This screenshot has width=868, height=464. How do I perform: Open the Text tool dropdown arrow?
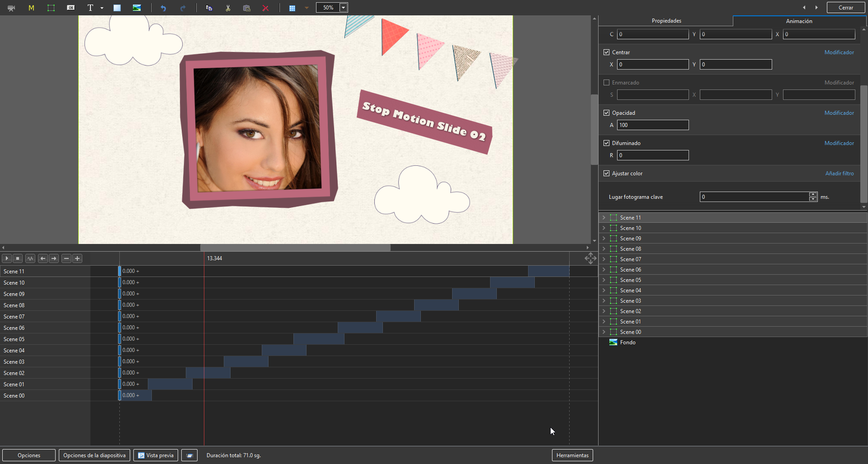click(102, 8)
